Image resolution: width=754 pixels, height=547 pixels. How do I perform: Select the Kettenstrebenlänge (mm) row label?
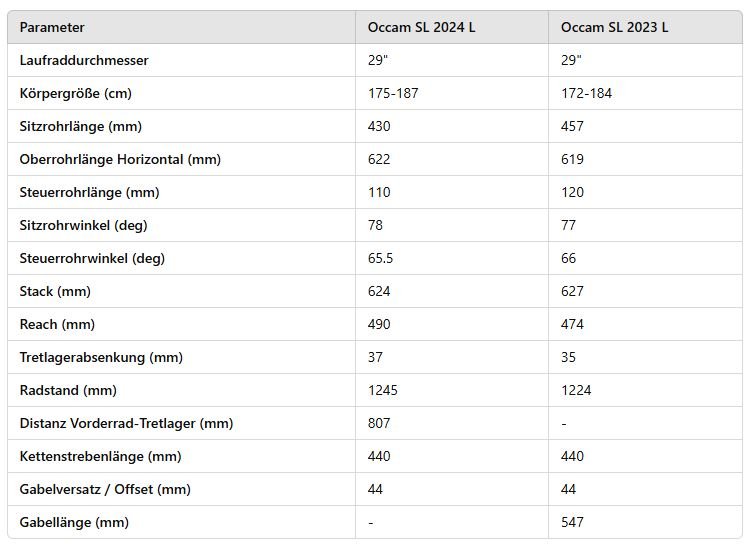(101, 456)
